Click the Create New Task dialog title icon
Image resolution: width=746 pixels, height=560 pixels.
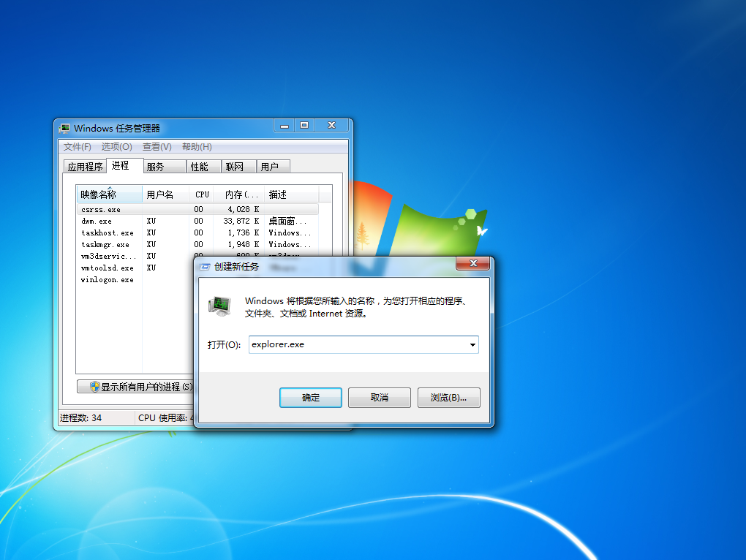205,267
